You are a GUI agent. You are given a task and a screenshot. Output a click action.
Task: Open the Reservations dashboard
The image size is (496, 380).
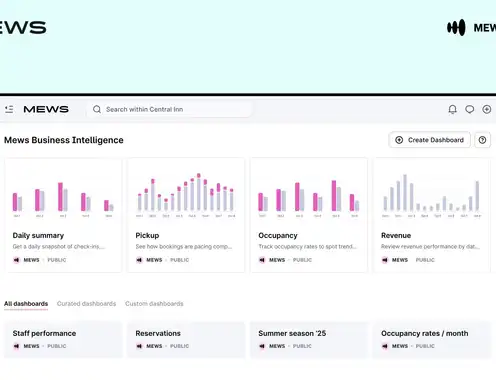point(186,340)
